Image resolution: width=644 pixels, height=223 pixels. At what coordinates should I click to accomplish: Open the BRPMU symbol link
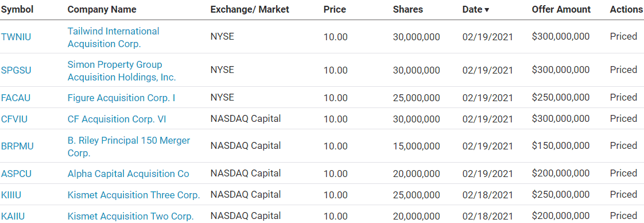click(x=17, y=147)
